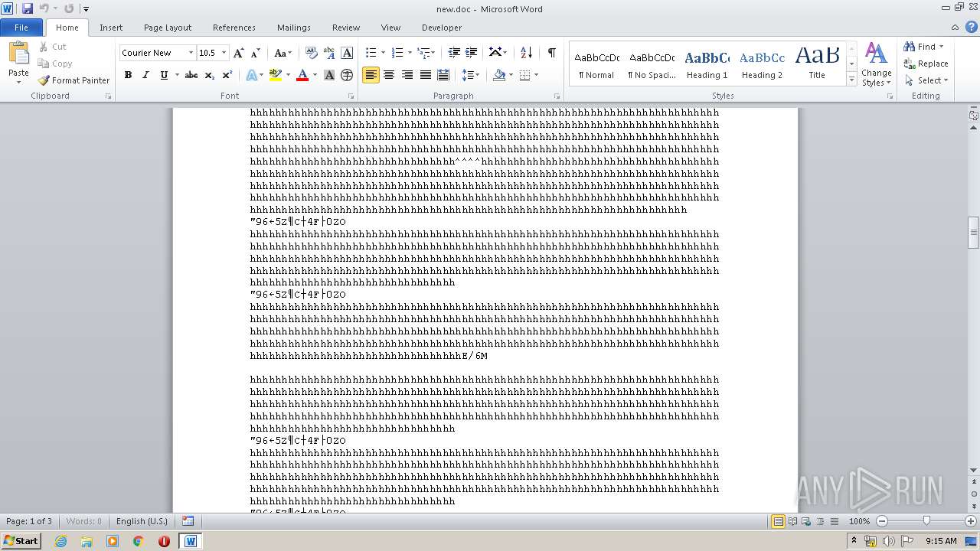Switch to the Review tab
This screenshot has width=980, height=551.
click(346, 28)
